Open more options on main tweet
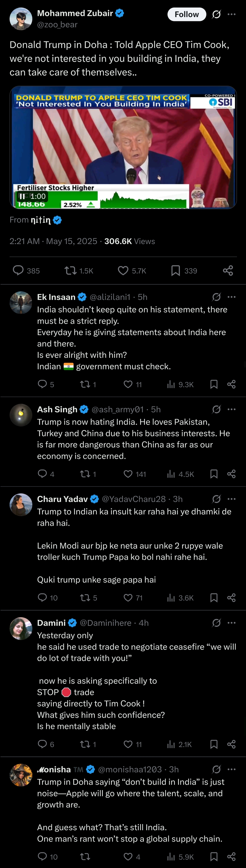Viewport: 246px width, 868px height. 232,14
